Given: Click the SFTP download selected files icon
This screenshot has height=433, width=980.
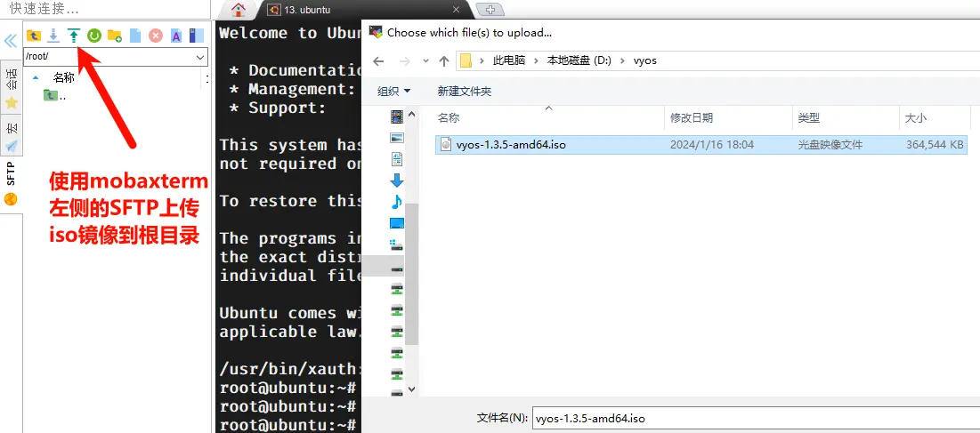Looking at the screenshot, I should point(53,36).
